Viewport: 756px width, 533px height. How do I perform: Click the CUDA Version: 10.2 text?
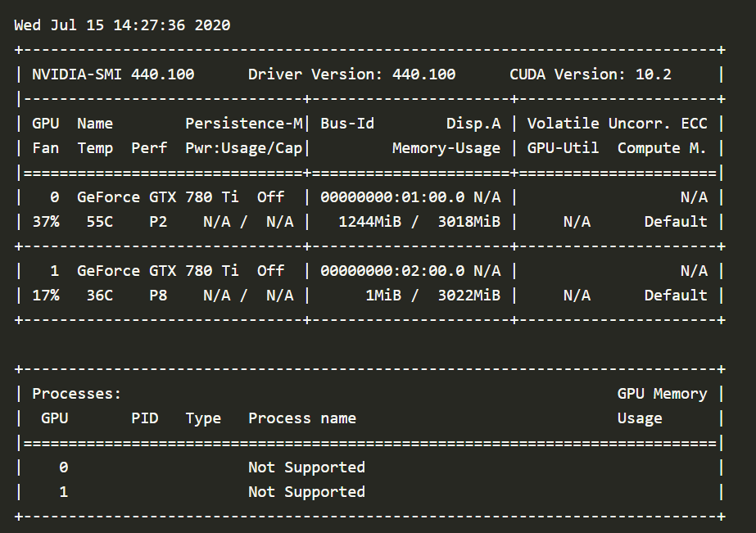pos(590,75)
